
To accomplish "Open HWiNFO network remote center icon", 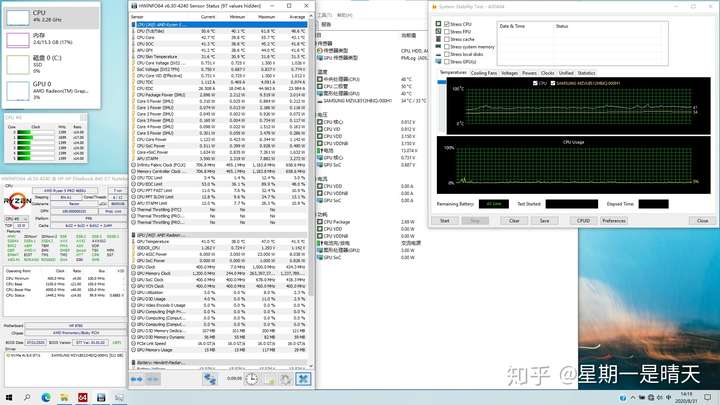I will point(210,379).
